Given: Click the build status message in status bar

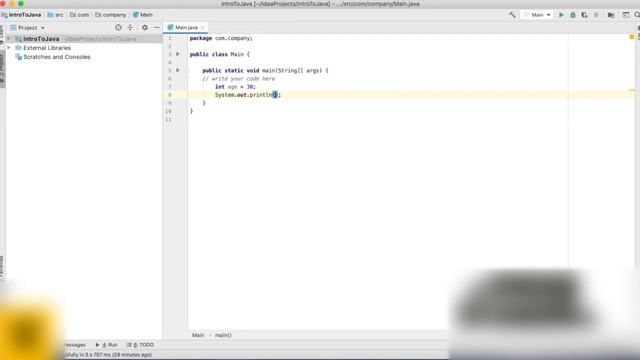Looking at the screenshot, I should pos(108,355).
